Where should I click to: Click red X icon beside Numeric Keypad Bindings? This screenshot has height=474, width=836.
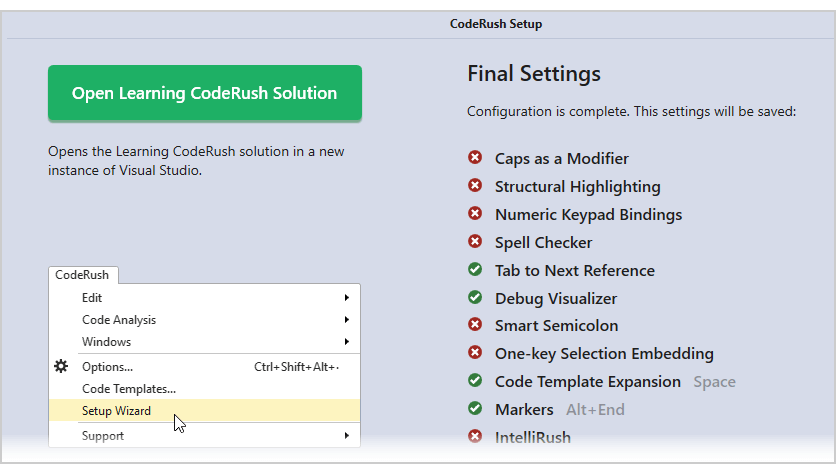click(x=475, y=214)
